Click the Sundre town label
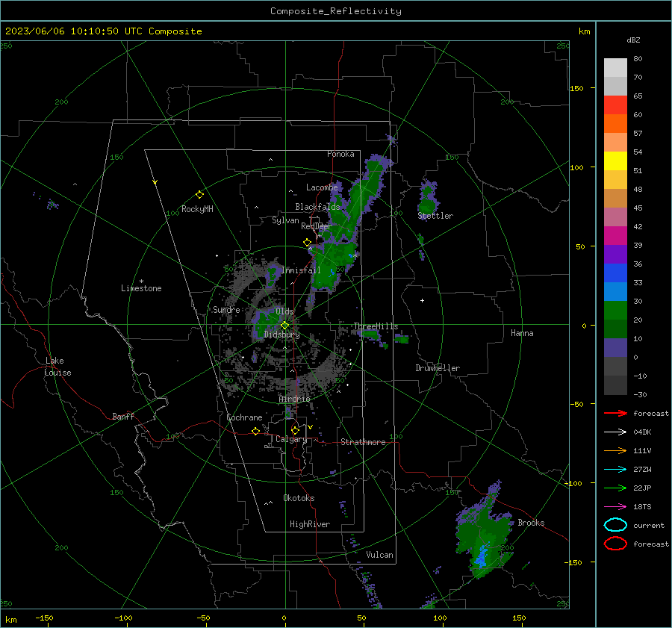The image size is (672, 628). click(226, 309)
